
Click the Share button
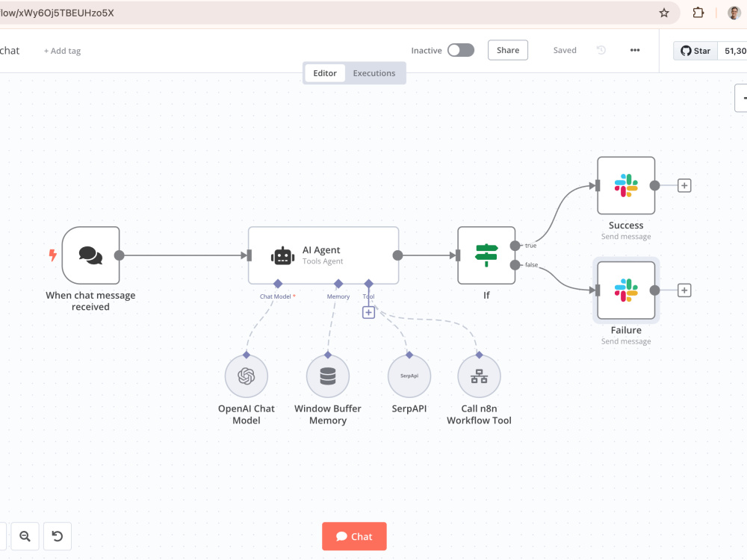tap(508, 50)
